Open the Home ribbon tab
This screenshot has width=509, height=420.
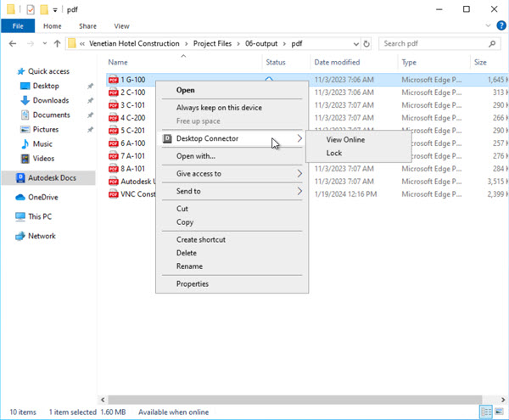point(53,26)
